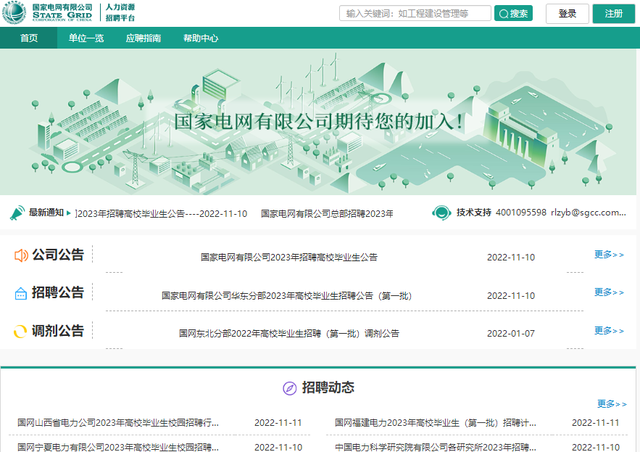Click support email rlzyb@sgcc.com
640x452 pixels.
[x=588, y=212]
